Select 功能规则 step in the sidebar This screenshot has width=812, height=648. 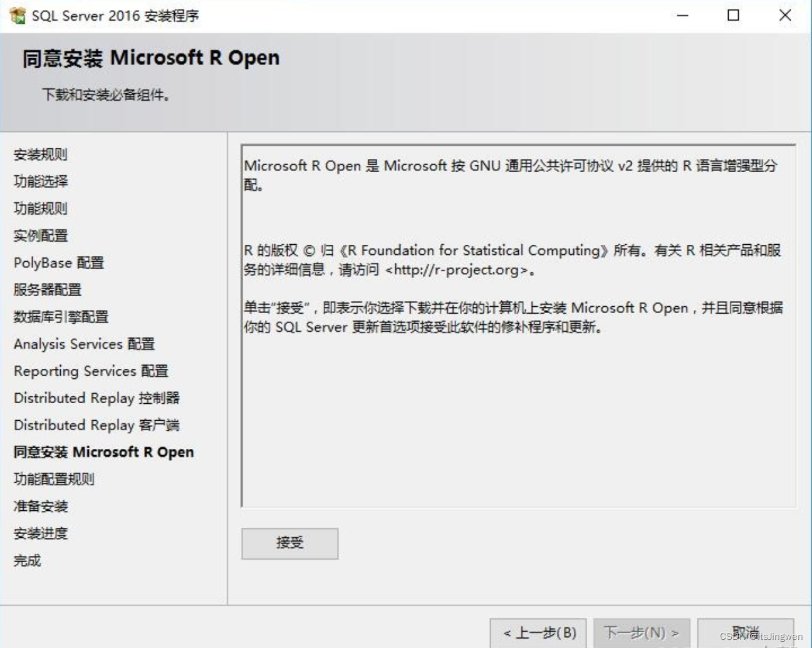(x=40, y=208)
